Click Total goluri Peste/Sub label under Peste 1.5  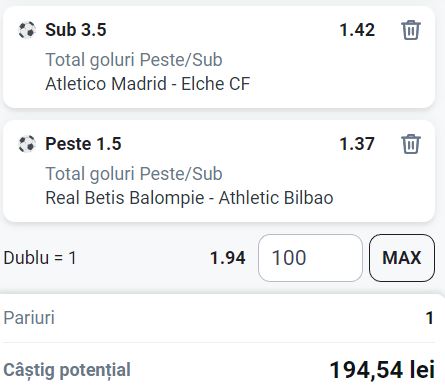134,174
